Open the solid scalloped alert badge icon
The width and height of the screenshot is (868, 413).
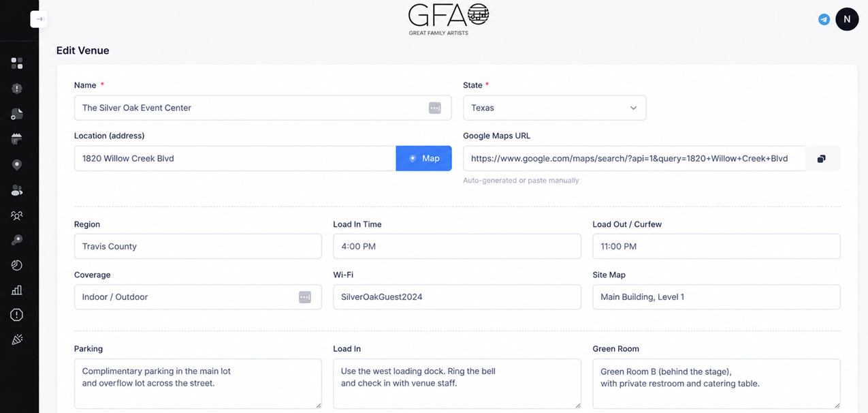[x=17, y=89]
